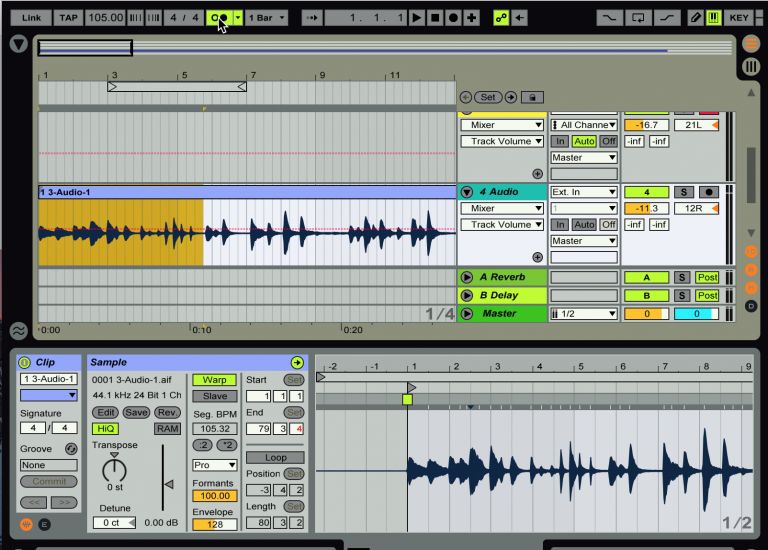
Task: Click the Save default clip button
Action: [x=136, y=412]
